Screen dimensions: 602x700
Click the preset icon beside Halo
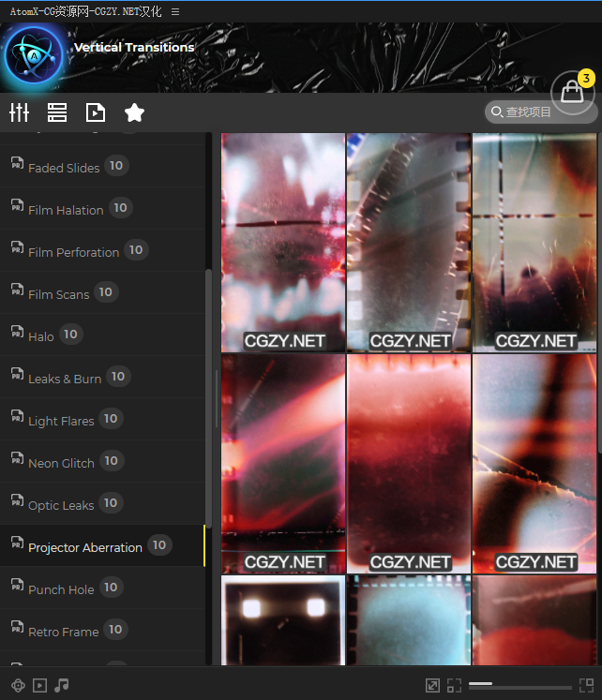pyautogui.click(x=18, y=332)
